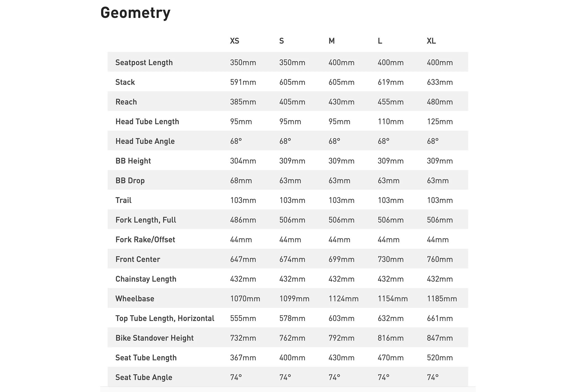The image size is (588, 392).
Task: Click the 1185mm XL wheelbase value
Action: pyautogui.click(x=442, y=298)
